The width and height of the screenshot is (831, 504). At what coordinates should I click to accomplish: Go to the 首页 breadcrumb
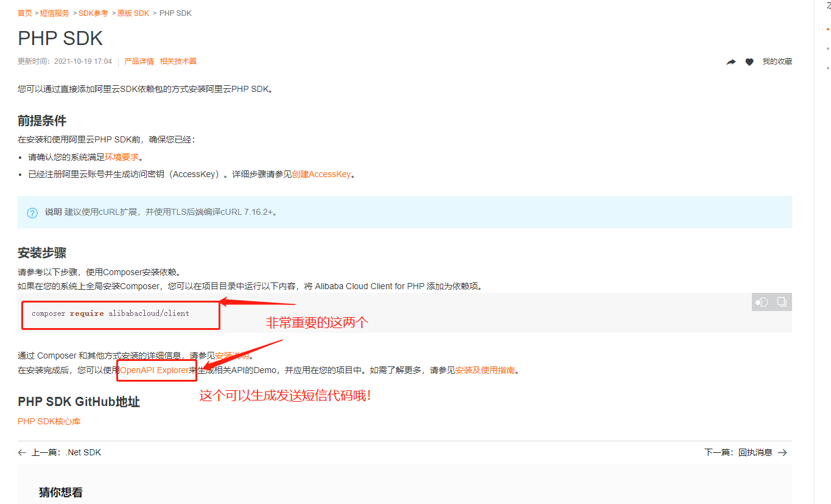pyautogui.click(x=25, y=13)
